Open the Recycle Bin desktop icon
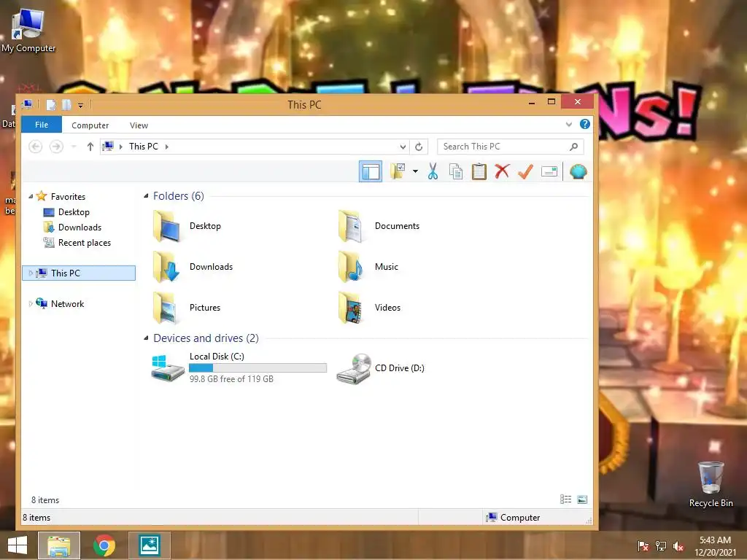747x560 pixels. click(x=711, y=484)
